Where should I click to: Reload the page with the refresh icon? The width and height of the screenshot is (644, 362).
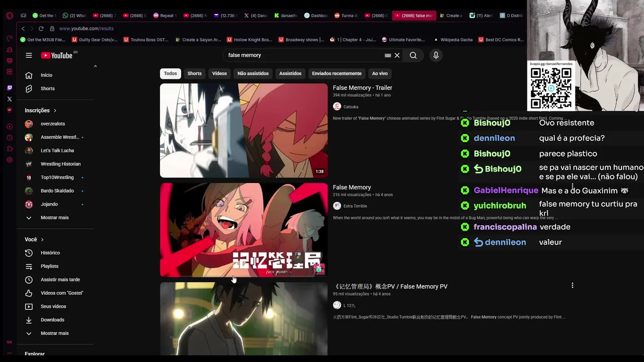[41, 29]
